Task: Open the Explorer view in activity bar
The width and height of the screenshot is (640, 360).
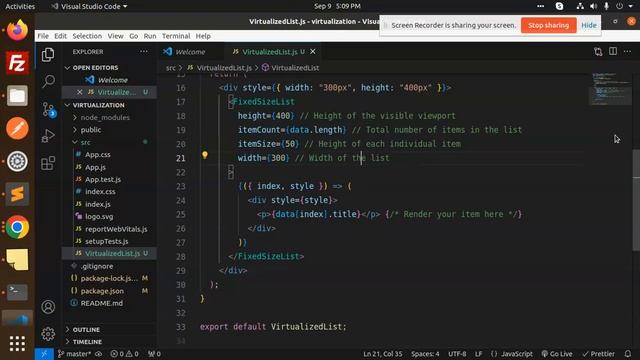Action: point(48,54)
